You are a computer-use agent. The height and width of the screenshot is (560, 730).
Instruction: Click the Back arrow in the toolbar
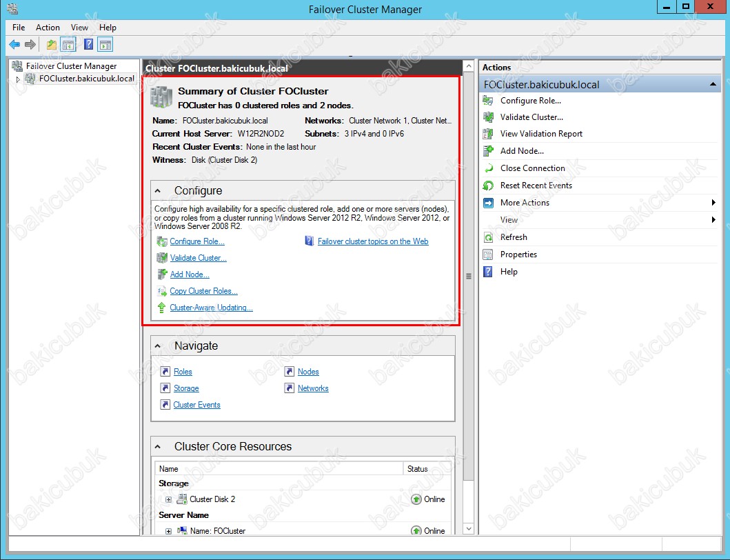(14, 45)
